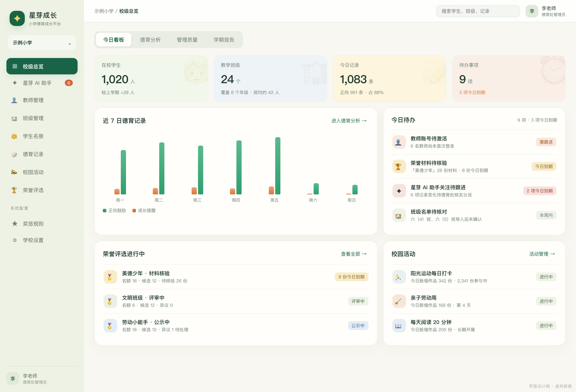Click the 校园活动 megaphone icon

14,172
